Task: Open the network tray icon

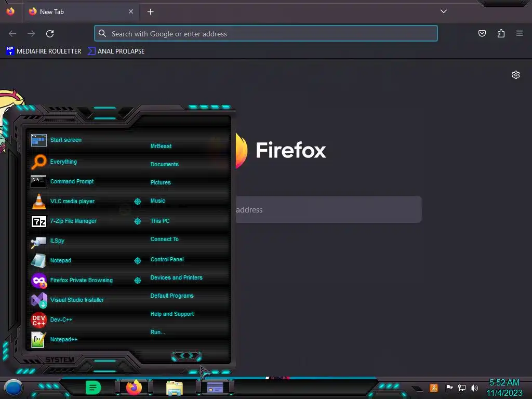Action: [x=462, y=388]
